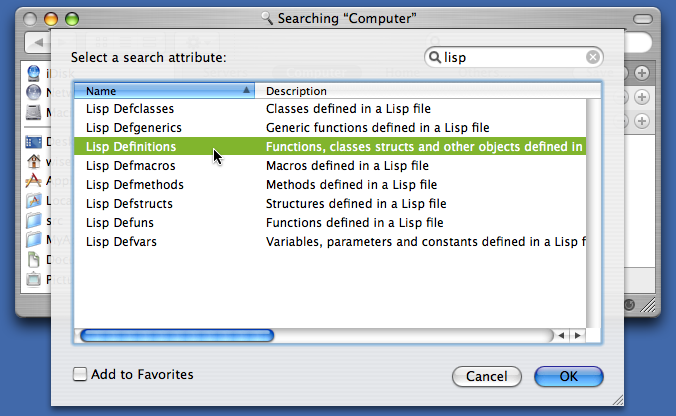Dismiss dialog with Cancel button
The image size is (676, 416).
pyautogui.click(x=487, y=376)
